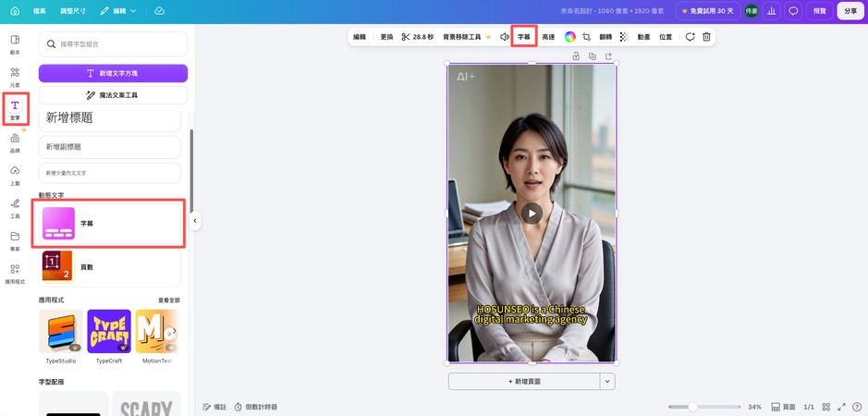Open the 範本 templates sidebar tab
Screen dimensions: 868x416
pyautogui.click(x=15, y=45)
